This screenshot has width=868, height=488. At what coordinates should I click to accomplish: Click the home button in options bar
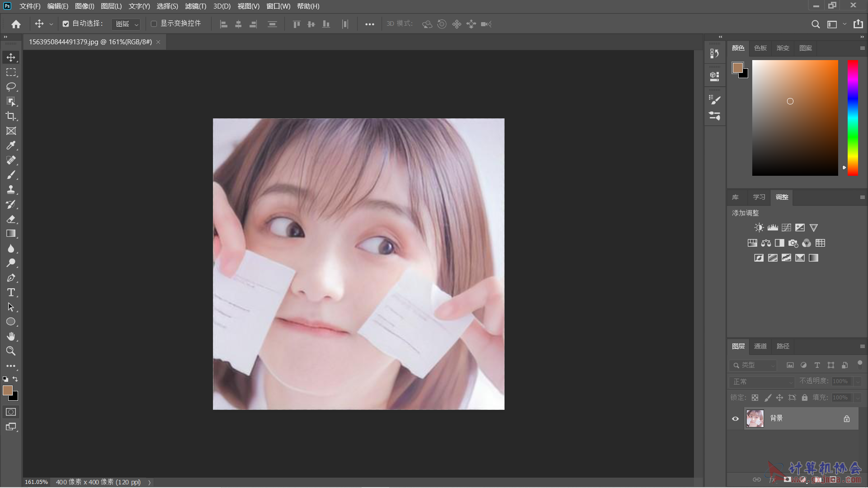16,24
